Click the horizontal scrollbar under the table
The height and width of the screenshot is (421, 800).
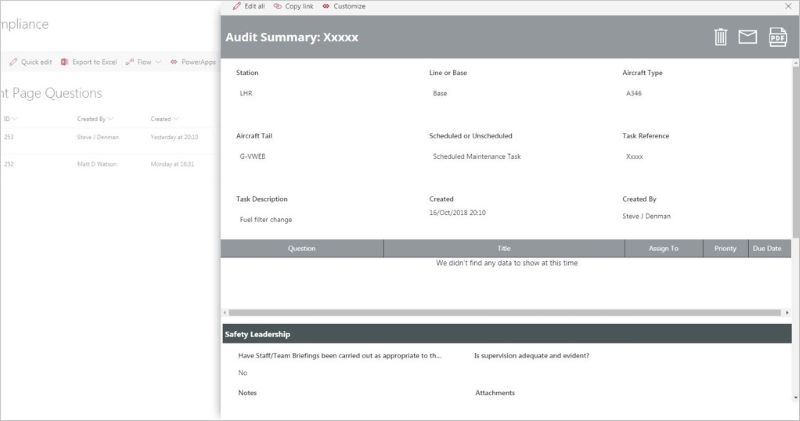click(x=505, y=313)
